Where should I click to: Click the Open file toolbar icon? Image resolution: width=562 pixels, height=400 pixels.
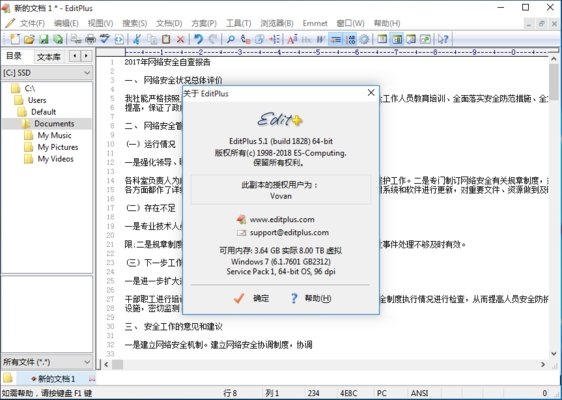29,39
